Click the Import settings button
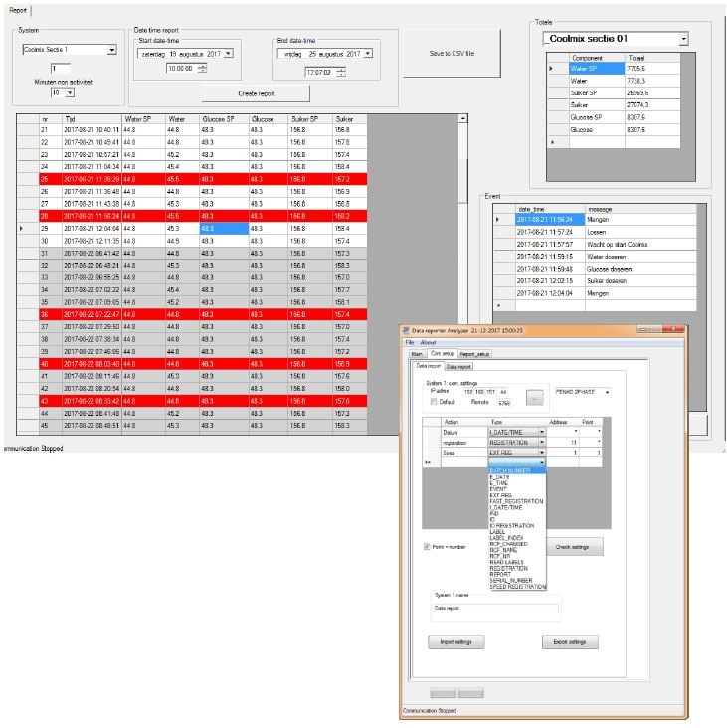This screenshot has width=727, height=728. click(455, 642)
